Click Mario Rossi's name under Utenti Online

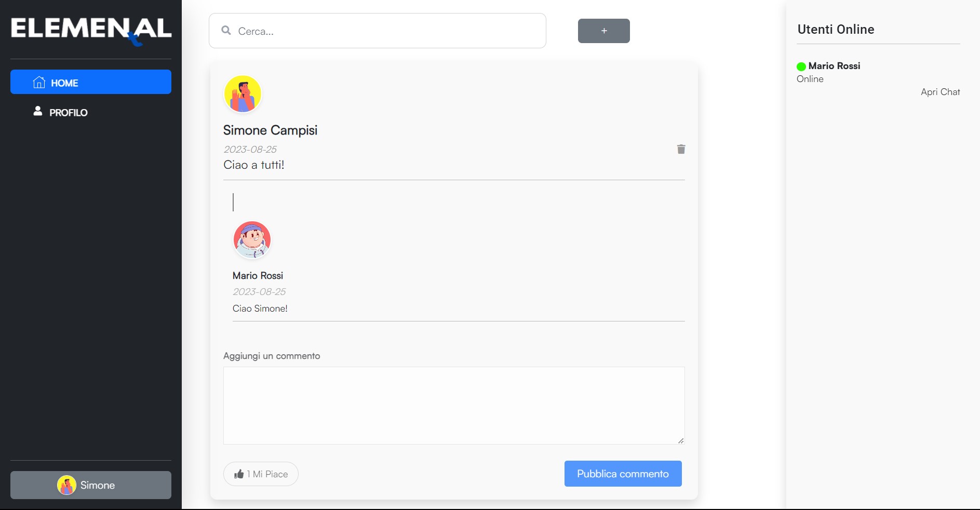pos(834,66)
